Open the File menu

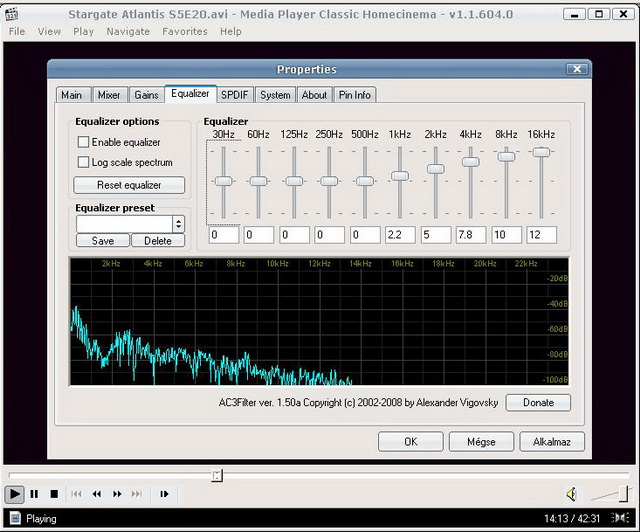pyautogui.click(x=17, y=31)
